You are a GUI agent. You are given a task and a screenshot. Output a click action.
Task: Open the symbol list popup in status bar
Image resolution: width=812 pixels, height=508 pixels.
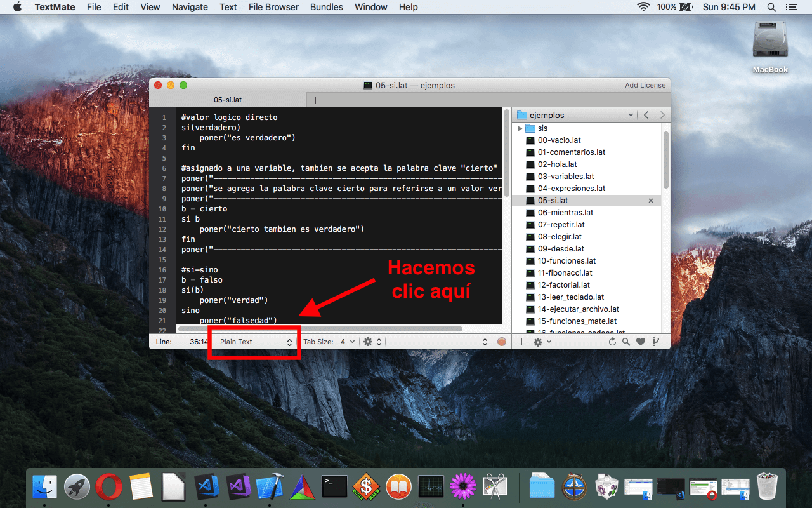438,342
